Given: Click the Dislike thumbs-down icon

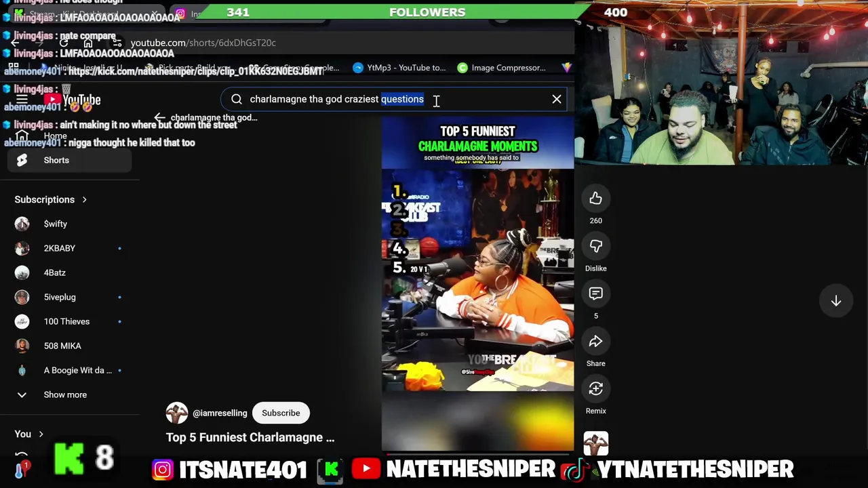Looking at the screenshot, I should pos(595,246).
